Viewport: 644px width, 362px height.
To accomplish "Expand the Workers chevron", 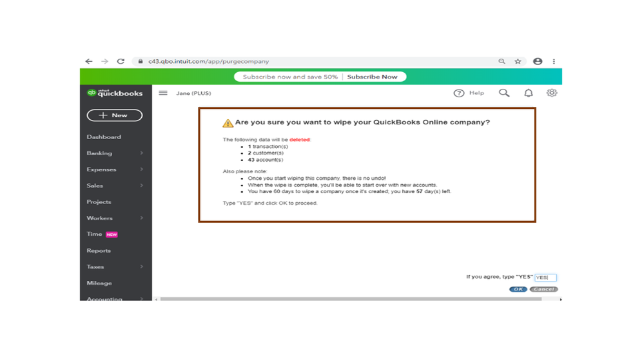I will (x=141, y=218).
